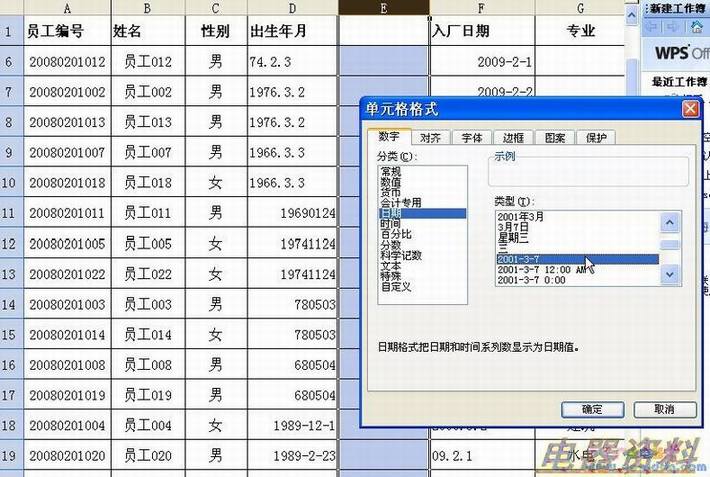Click the home icon in task pane
The width and height of the screenshot is (710, 477).
(698, 25)
